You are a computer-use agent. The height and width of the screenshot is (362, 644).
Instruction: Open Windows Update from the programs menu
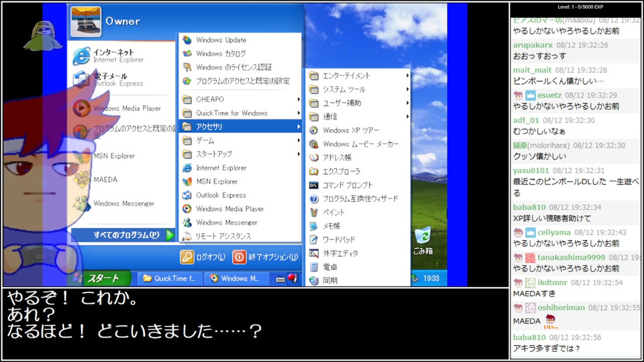(x=240, y=40)
